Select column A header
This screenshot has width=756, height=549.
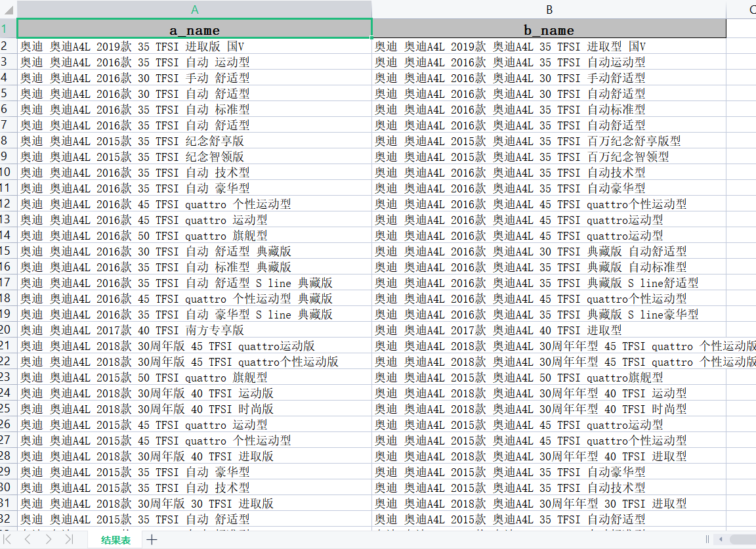[x=194, y=9]
